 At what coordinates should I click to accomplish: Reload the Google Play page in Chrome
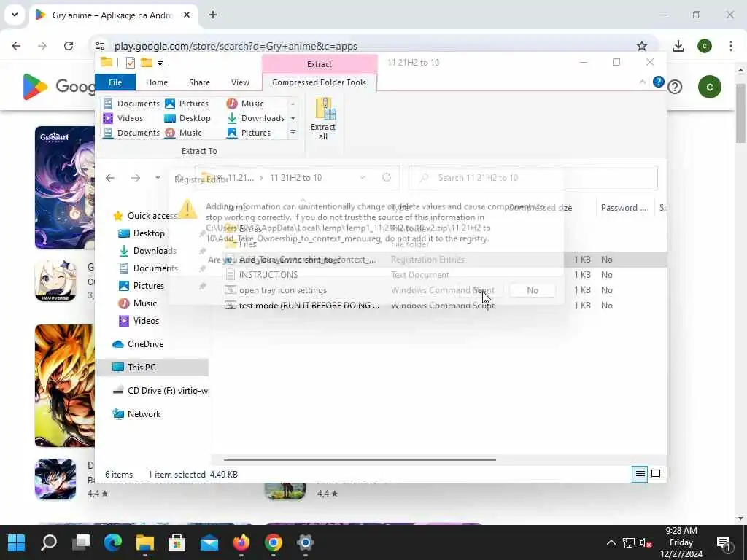(x=69, y=46)
